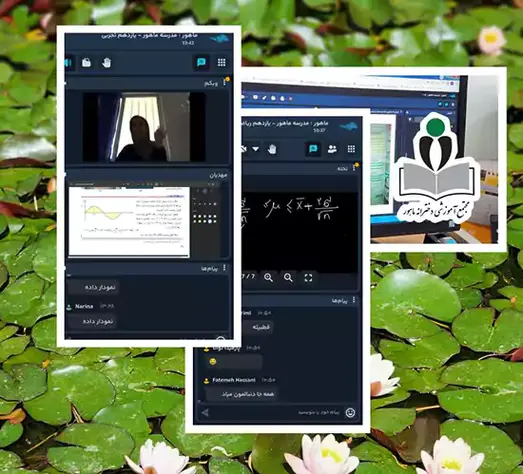Select the webcam video in the left window

(144, 127)
